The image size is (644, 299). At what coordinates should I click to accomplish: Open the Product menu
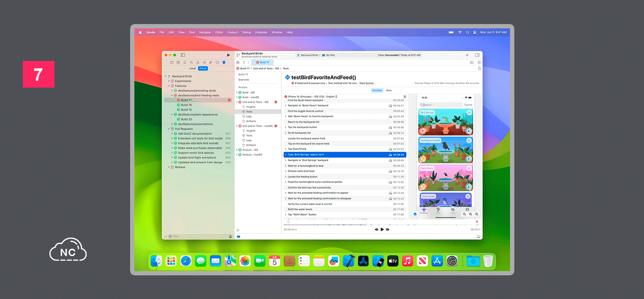[233, 32]
